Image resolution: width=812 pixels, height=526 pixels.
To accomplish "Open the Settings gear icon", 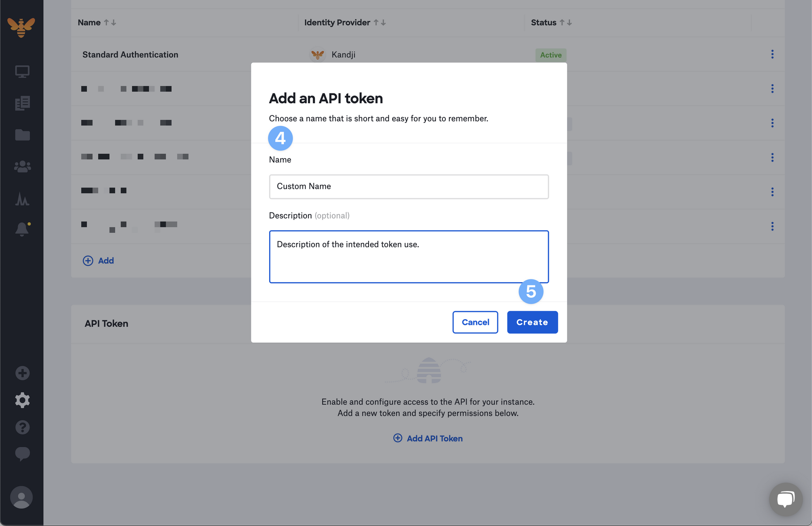I will 22,400.
